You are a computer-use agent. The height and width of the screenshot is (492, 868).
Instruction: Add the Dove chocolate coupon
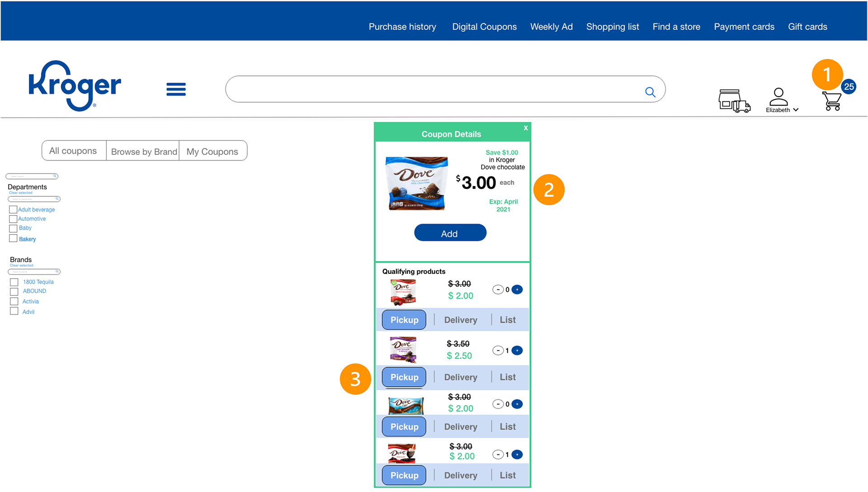450,233
